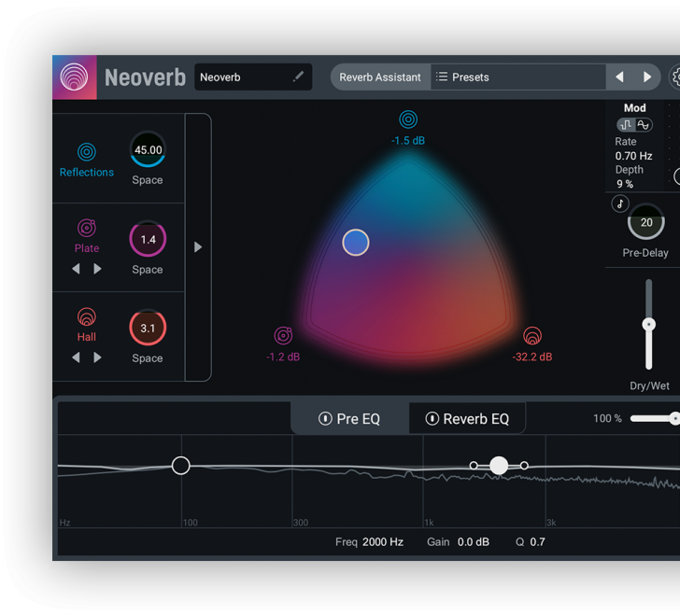This screenshot has height=616, width=680.
Task: Click Gain value 0.0 dB
Action: click(x=474, y=542)
